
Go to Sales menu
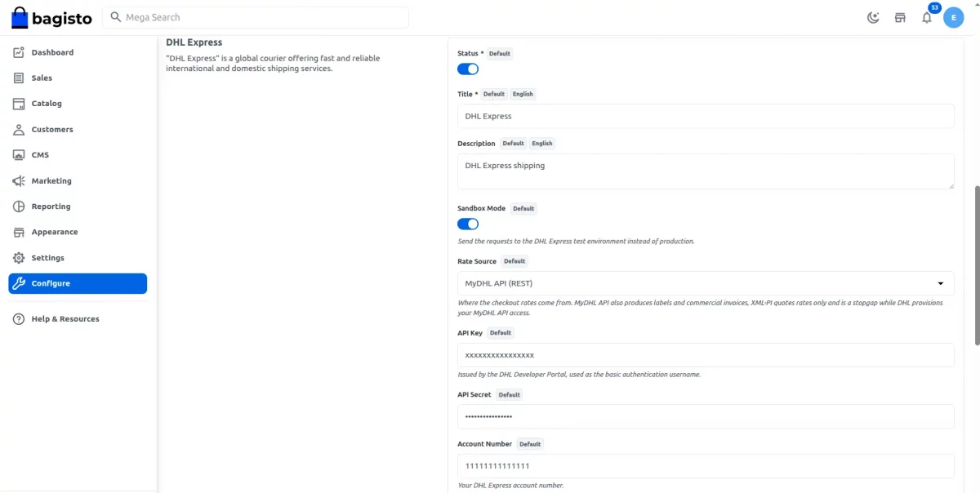click(x=78, y=78)
